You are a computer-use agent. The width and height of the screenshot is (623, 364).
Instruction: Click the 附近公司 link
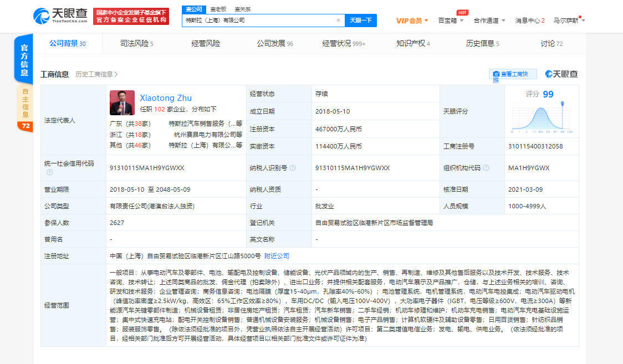coord(277,256)
